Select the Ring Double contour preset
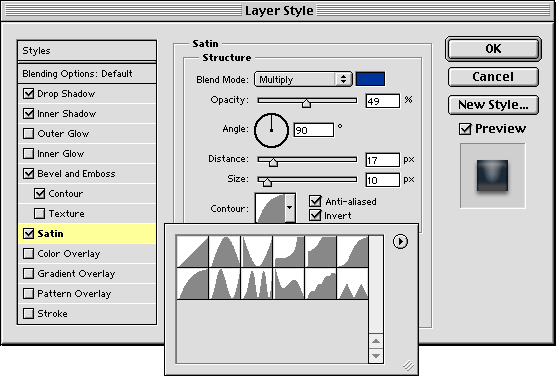This screenshot has width=556, height=376. coord(256,283)
